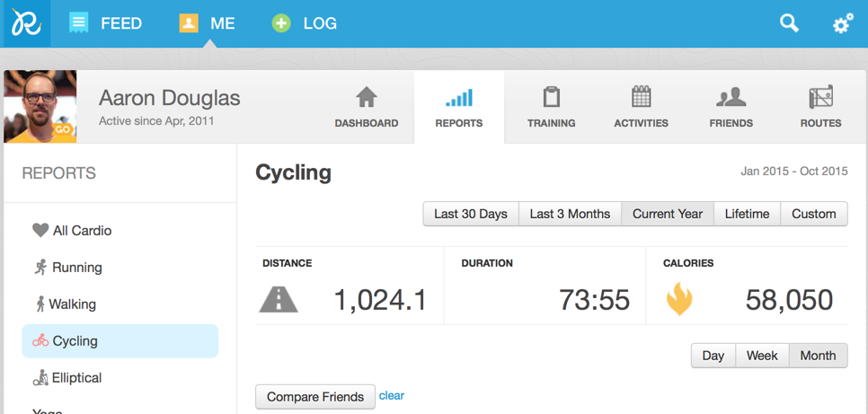Viewport: 868px width, 414px height.
Task: Click Aaron Douglas's profile photo
Action: [x=40, y=107]
